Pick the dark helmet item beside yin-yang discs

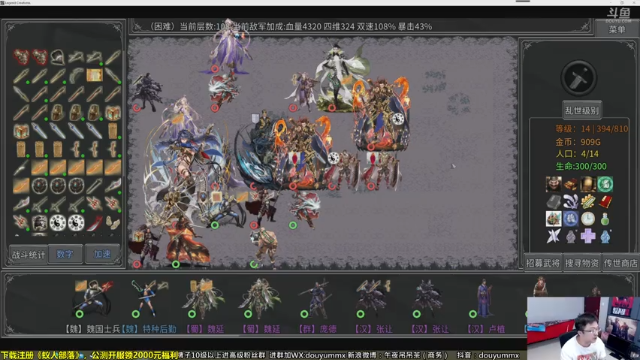39,223
